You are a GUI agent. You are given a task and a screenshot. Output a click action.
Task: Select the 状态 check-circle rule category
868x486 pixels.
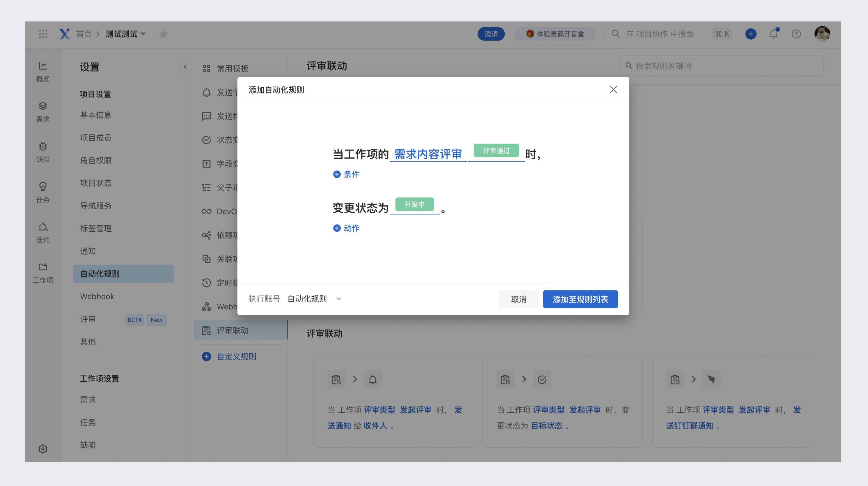pyautogui.click(x=206, y=140)
